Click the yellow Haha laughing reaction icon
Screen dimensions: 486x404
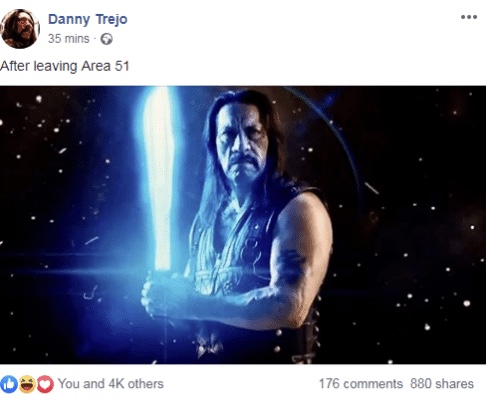tap(27, 384)
